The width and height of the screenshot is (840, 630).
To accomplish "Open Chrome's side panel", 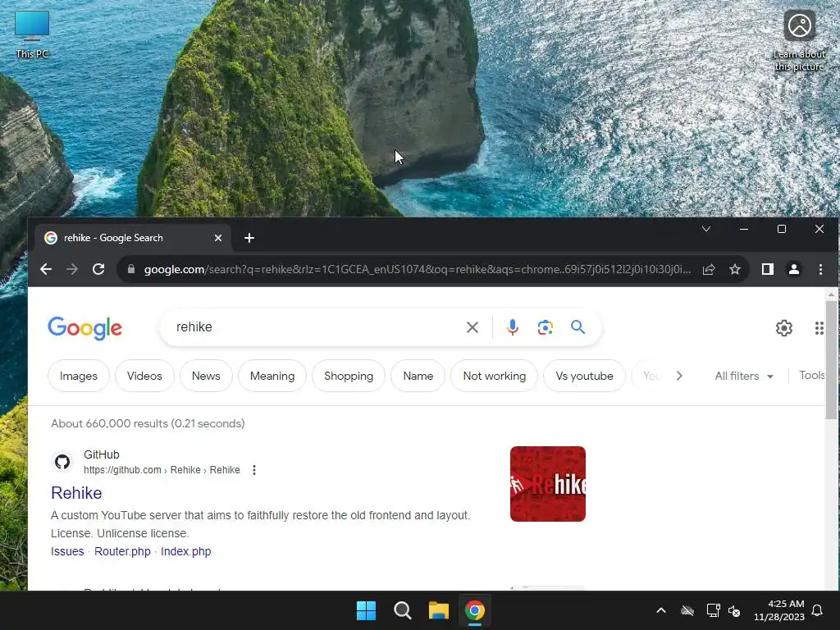I will coord(768,269).
